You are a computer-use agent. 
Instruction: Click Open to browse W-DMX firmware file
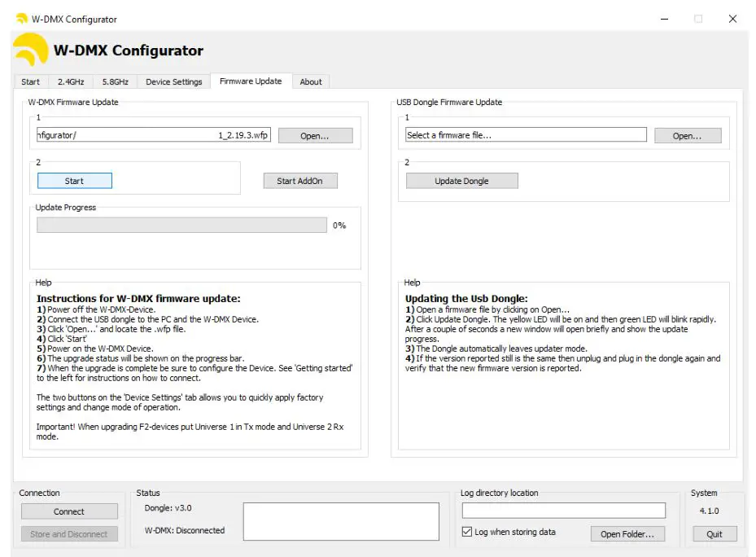(315, 136)
